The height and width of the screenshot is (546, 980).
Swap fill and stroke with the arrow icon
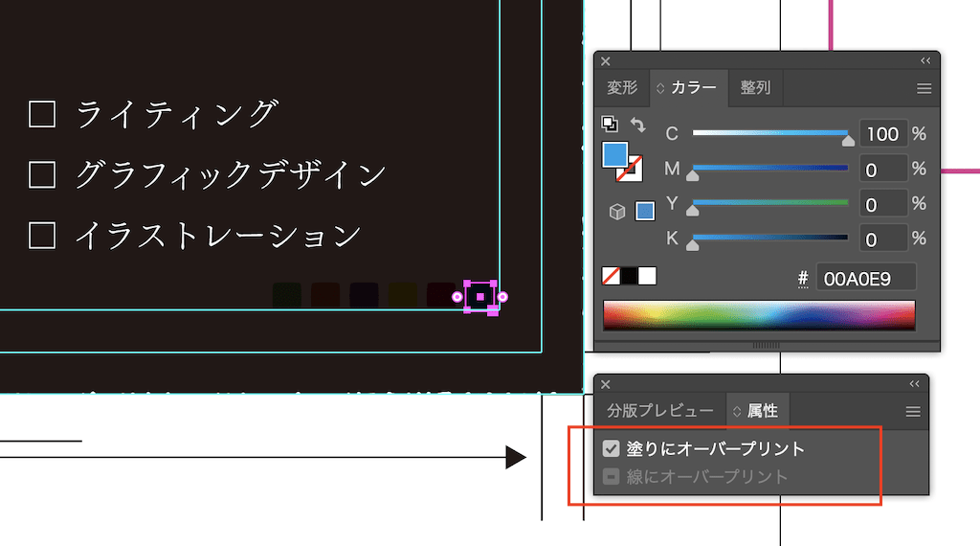(638, 125)
